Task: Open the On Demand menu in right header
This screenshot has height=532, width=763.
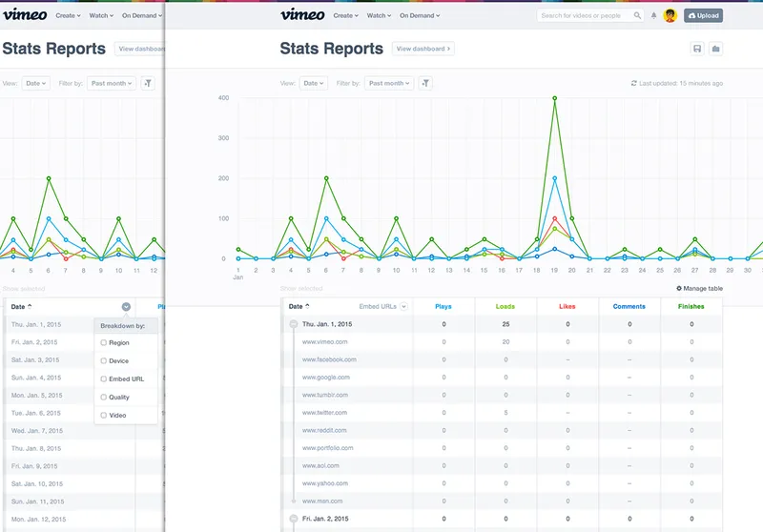Action: pyautogui.click(x=420, y=16)
